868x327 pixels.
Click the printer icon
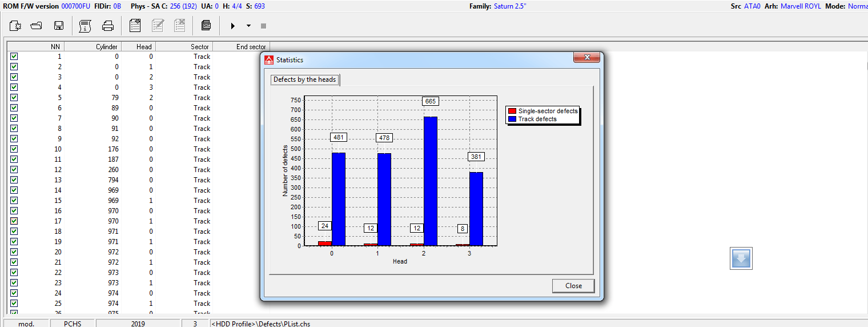pyautogui.click(x=108, y=26)
